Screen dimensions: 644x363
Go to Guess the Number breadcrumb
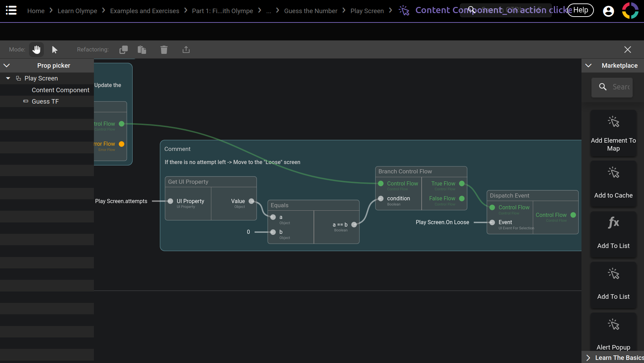coord(310,11)
